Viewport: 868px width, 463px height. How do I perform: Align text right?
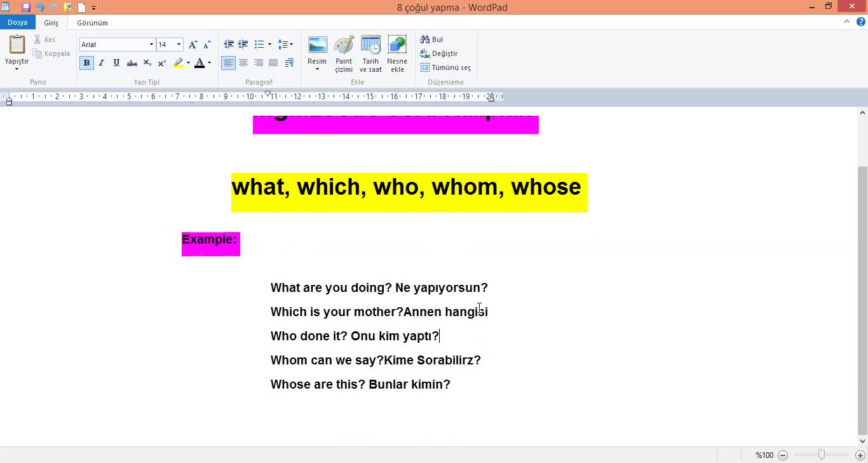pyautogui.click(x=259, y=63)
